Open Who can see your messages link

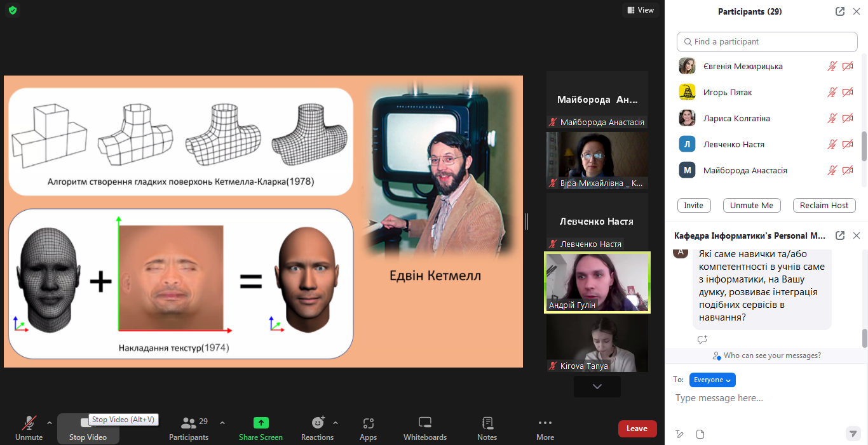pos(767,355)
